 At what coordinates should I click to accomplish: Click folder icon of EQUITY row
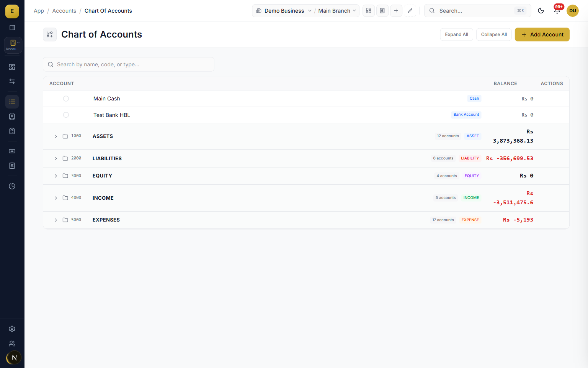pyautogui.click(x=65, y=176)
